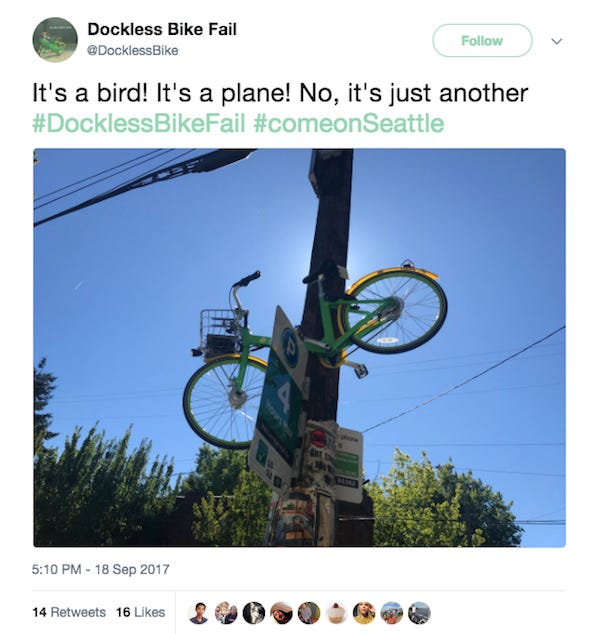View the 16 Likes list
Screen dimensions: 600x634
point(141,612)
